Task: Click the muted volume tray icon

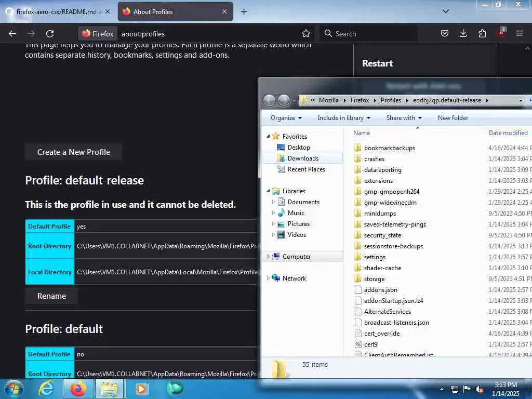Action: click(x=480, y=390)
